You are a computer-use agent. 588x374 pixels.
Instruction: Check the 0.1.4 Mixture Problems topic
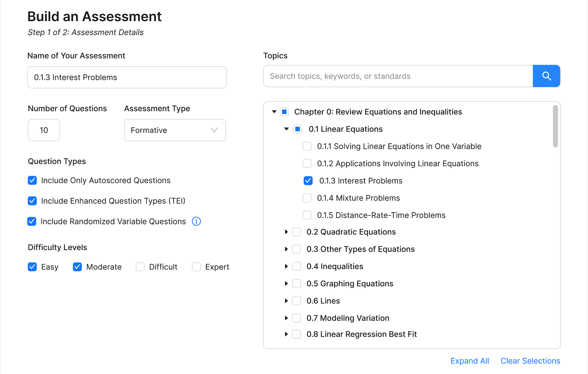(x=307, y=198)
